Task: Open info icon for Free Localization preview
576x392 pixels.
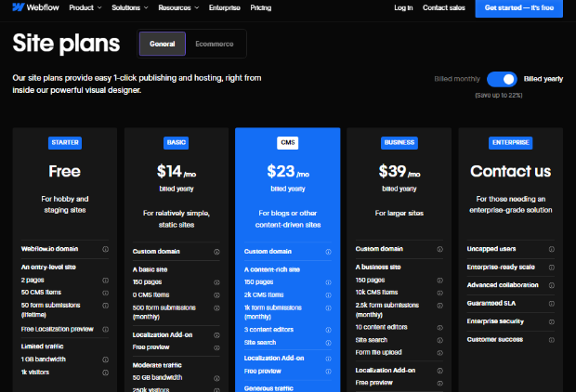Action: pos(105,329)
